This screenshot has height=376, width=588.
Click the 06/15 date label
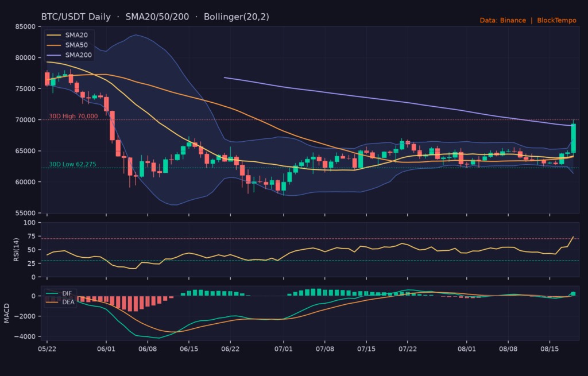tap(188, 349)
